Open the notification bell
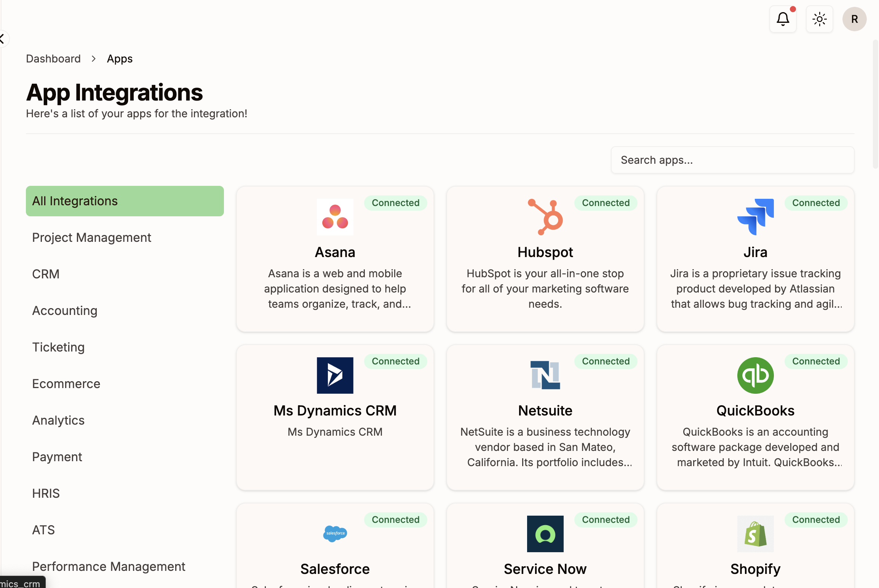This screenshot has height=588, width=879. click(x=783, y=19)
